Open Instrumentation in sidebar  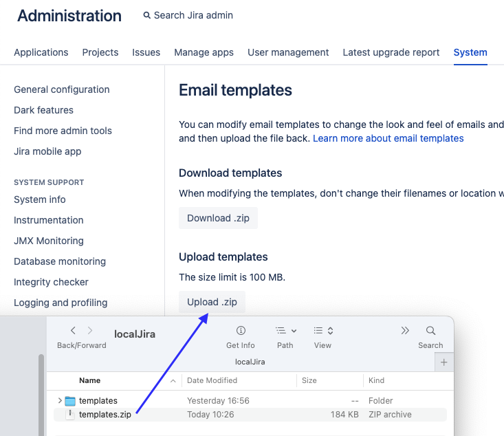click(49, 220)
